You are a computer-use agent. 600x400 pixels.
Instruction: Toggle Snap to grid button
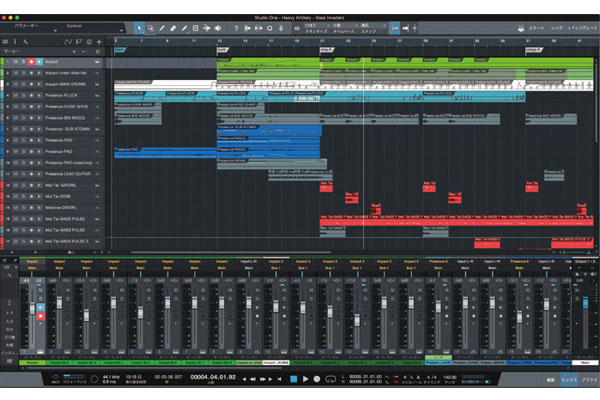pos(394,28)
